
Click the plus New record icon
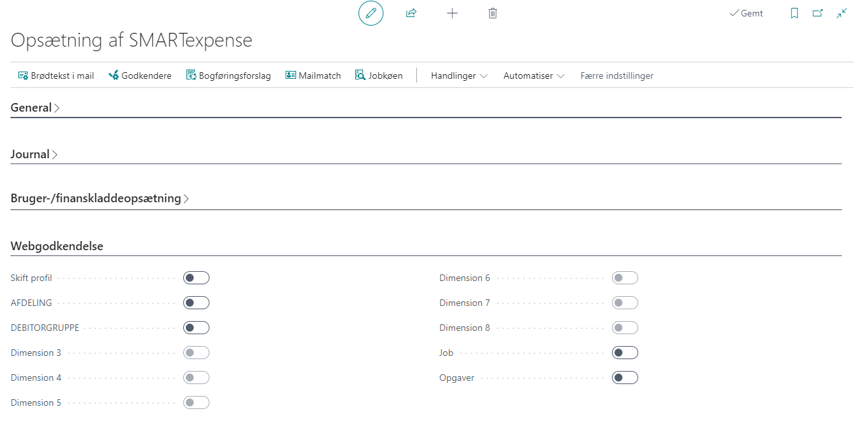452,13
